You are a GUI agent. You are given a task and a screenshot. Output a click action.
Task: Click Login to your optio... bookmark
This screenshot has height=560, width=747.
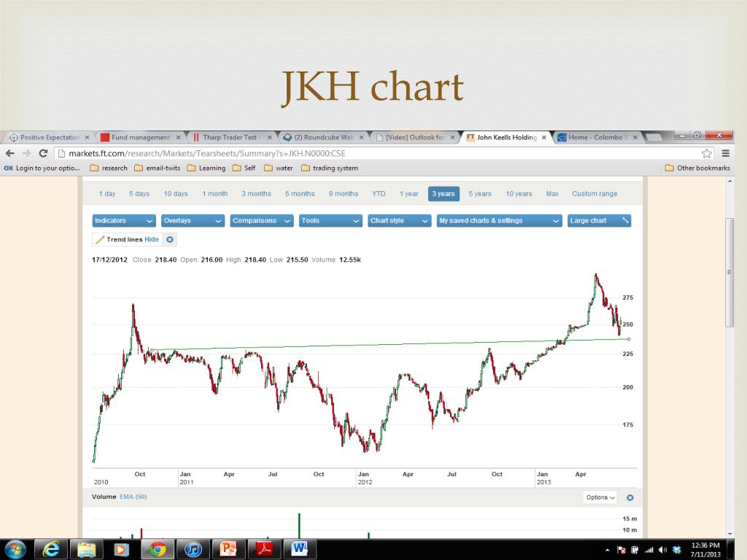point(42,168)
